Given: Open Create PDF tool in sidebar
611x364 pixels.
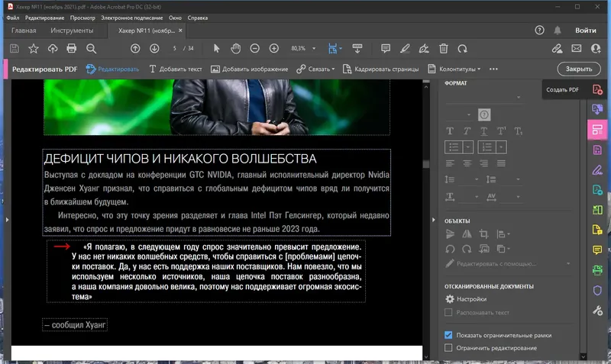Looking at the screenshot, I should [x=597, y=89].
